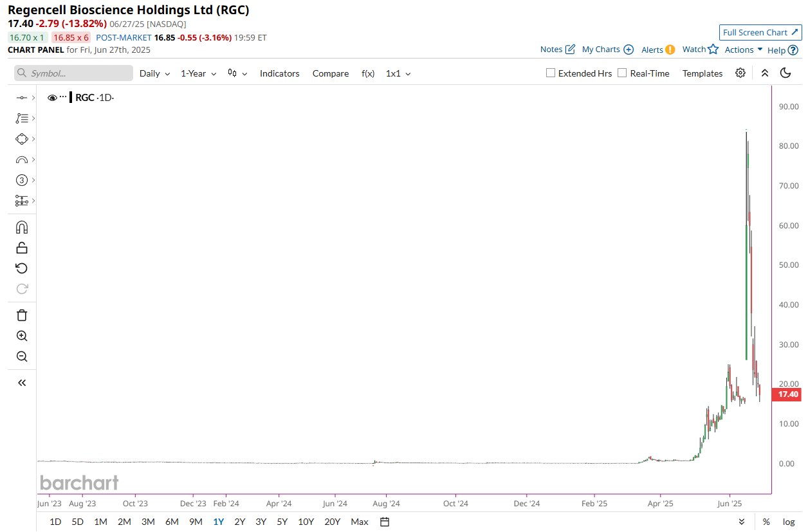Select the 3M time range
The image size is (808, 532).
pyautogui.click(x=148, y=522)
